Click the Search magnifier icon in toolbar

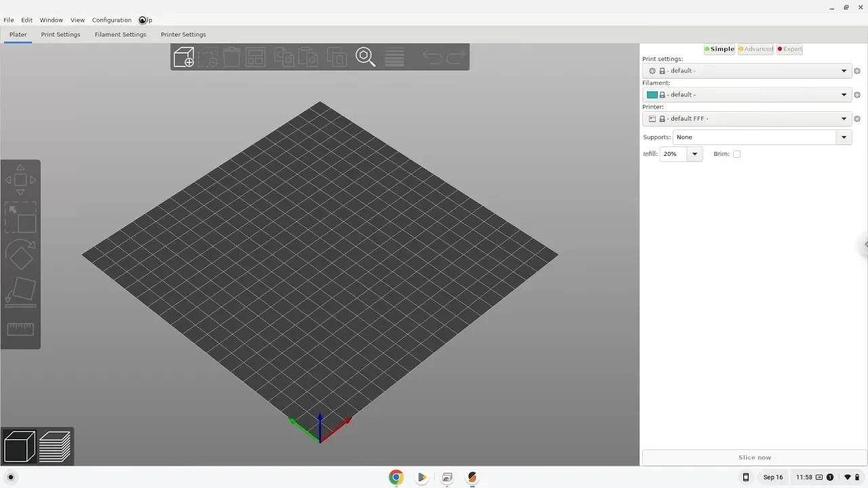click(366, 58)
